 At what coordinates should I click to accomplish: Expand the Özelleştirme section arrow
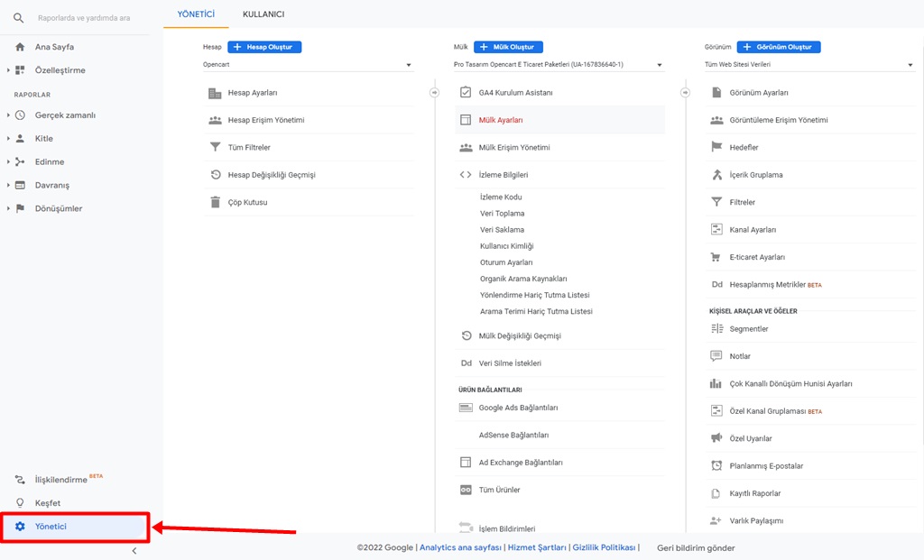pyautogui.click(x=7, y=70)
